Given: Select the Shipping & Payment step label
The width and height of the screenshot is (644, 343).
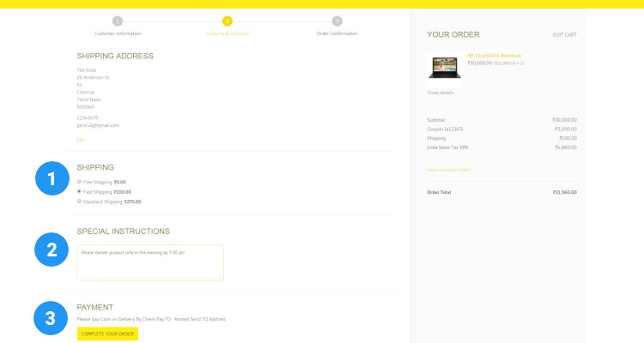Looking at the screenshot, I should tap(227, 33).
